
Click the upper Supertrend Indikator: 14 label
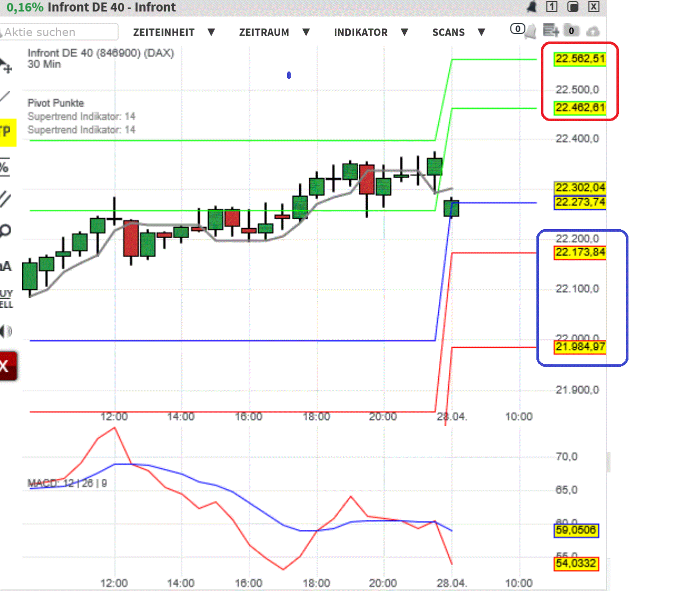coord(81,117)
